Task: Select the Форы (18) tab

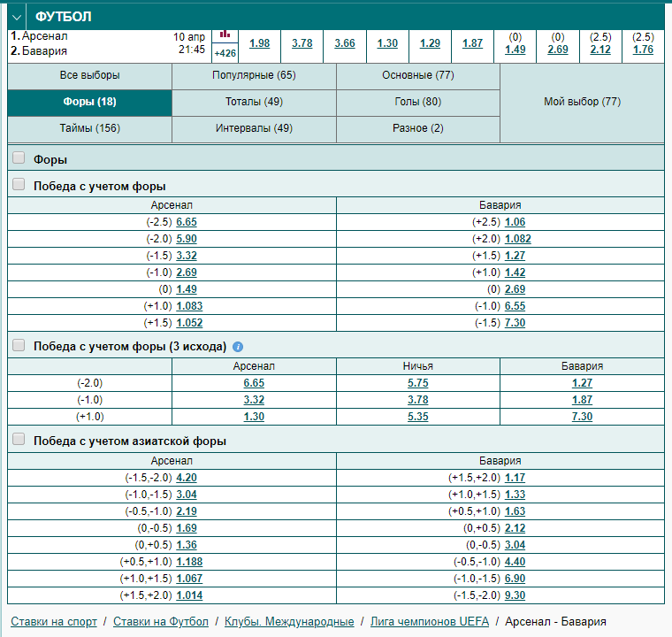Action: point(89,102)
